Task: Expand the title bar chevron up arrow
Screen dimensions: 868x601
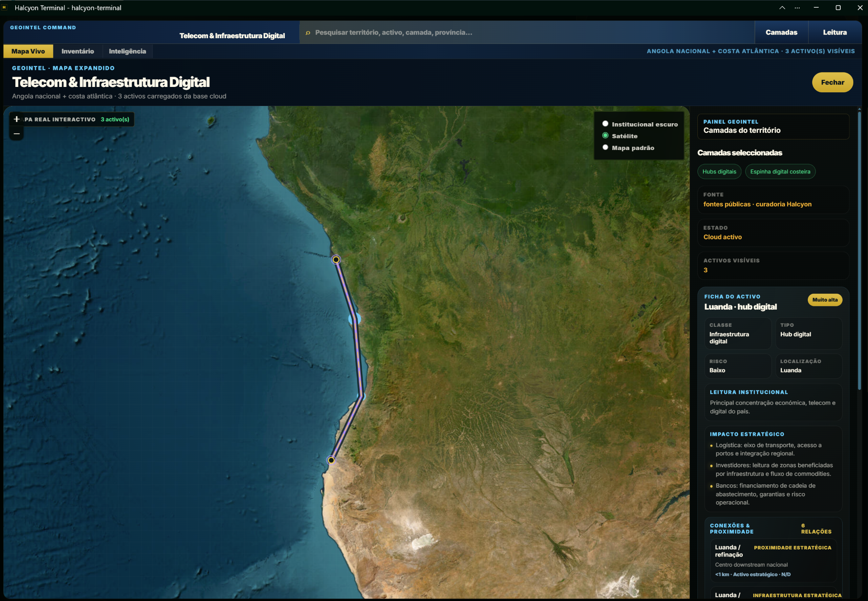Action: click(x=782, y=8)
